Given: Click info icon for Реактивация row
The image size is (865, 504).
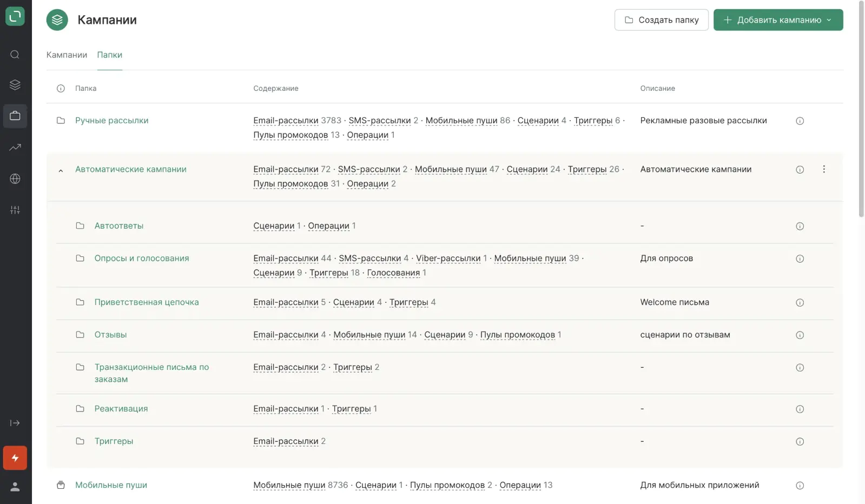Looking at the screenshot, I should point(800,409).
